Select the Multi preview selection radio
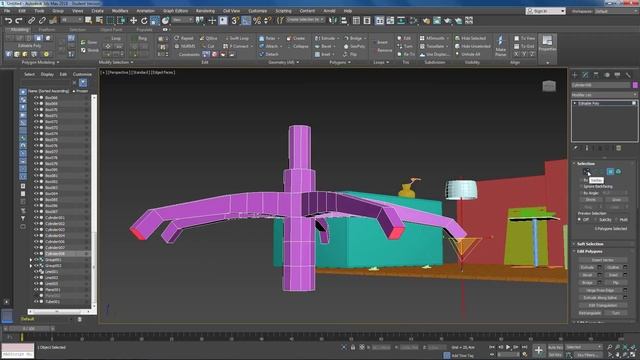The height and width of the screenshot is (360, 640). tap(616, 220)
